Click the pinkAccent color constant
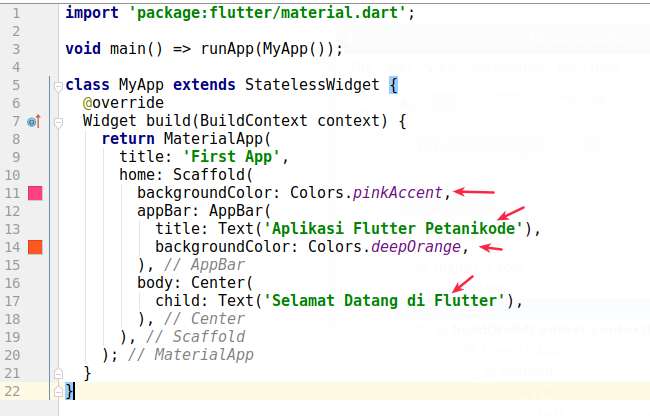The width and height of the screenshot is (650, 416). pyautogui.click(x=402, y=193)
